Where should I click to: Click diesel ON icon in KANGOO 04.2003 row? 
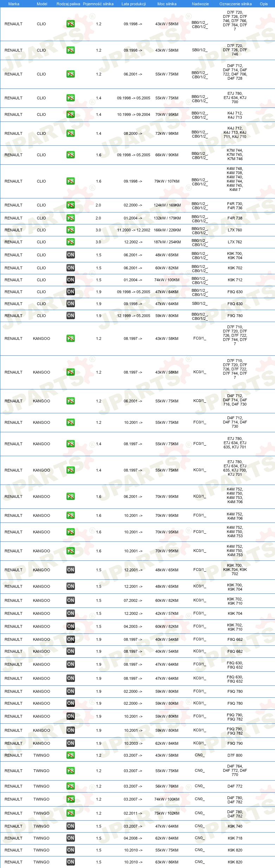[71, 626]
